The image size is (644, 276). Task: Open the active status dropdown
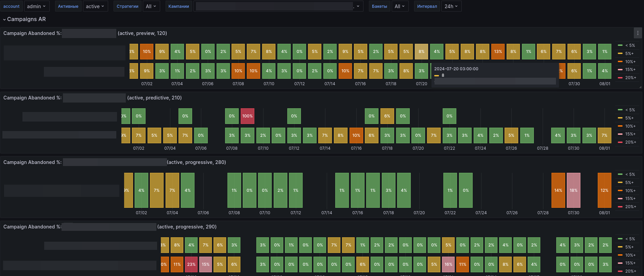pos(95,6)
